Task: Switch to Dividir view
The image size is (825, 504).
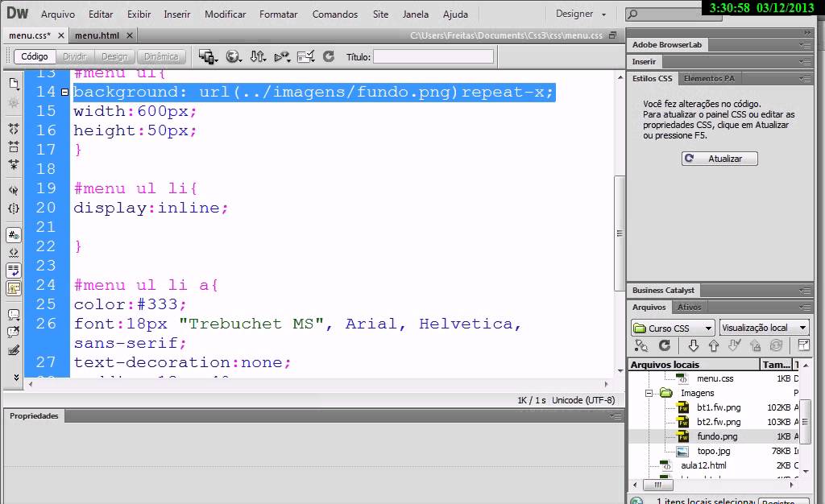Action: pyautogui.click(x=75, y=56)
